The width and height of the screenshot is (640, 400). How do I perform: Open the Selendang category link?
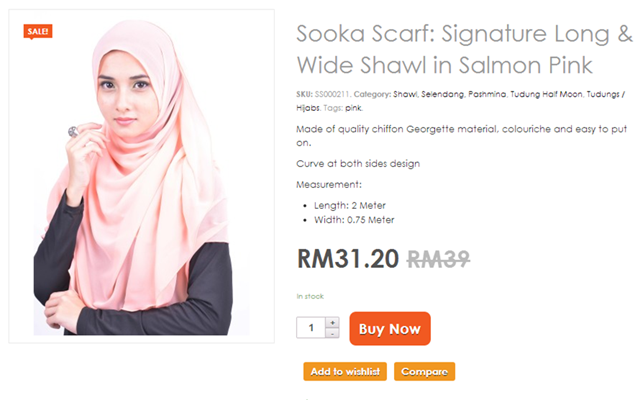pyautogui.click(x=442, y=94)
